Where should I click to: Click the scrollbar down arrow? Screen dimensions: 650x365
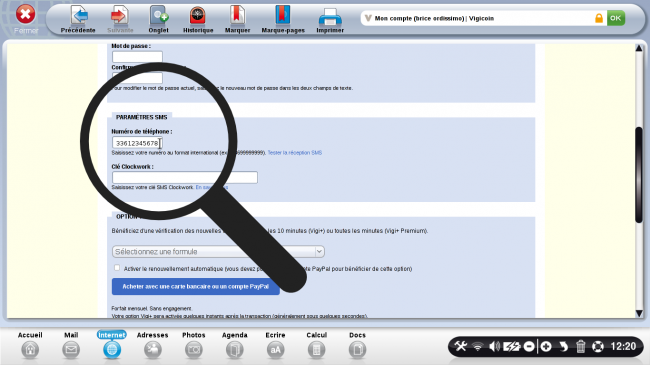click(x=639, y=313)
